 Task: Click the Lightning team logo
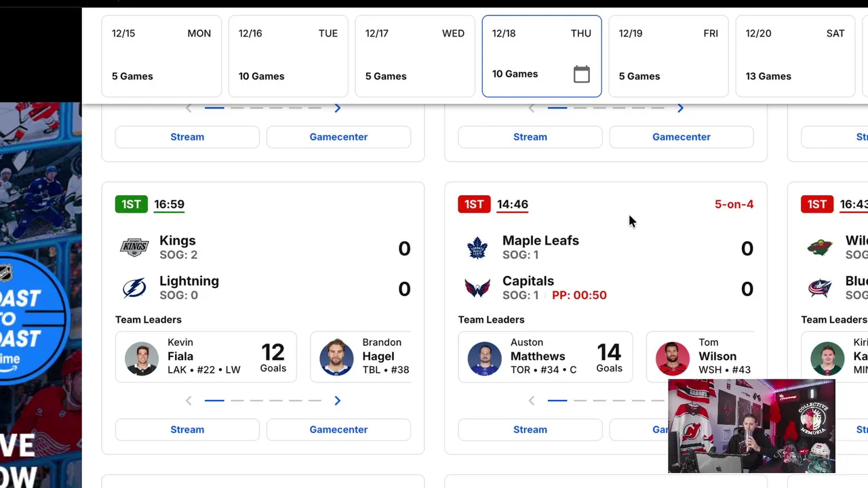tap(134, 288)
